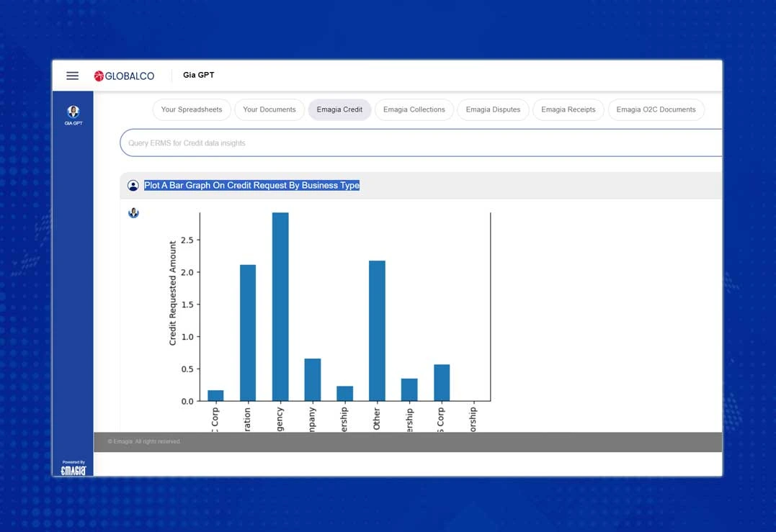Click the 'Other' bar in the chart

tap(377, 330)
